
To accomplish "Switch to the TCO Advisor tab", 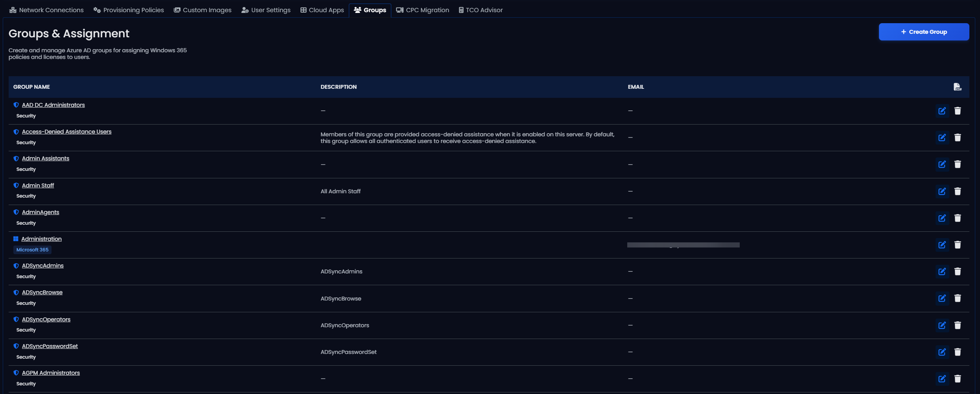I will pos(481,10).
